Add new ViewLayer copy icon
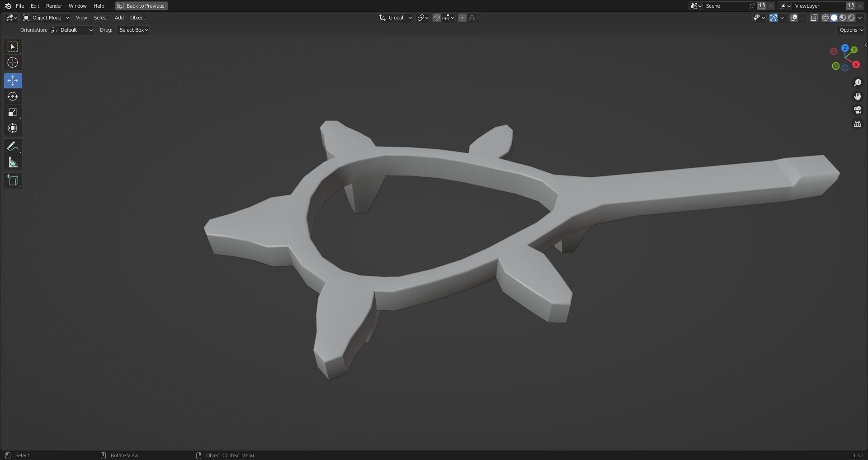Viewport: 868px width, 460px height. (x=850, y=6)
